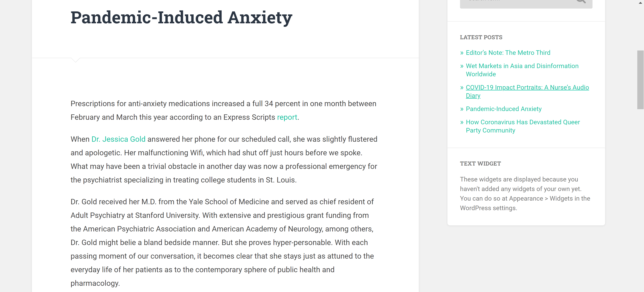The width and height of the screenshot is (644, 292).
Task: Click the vertical scrollbar thumb
Action: (640, 80)
